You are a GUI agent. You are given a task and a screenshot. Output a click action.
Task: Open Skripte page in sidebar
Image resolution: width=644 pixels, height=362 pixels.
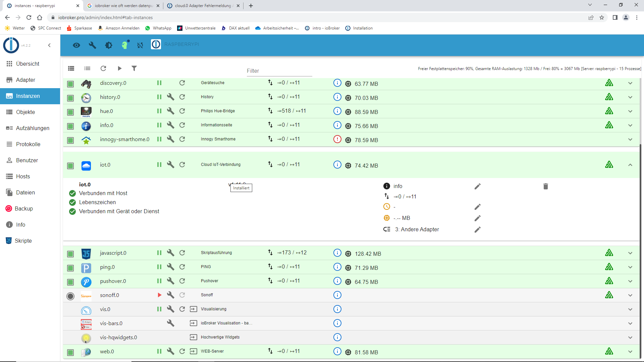(x=30, y=241)
